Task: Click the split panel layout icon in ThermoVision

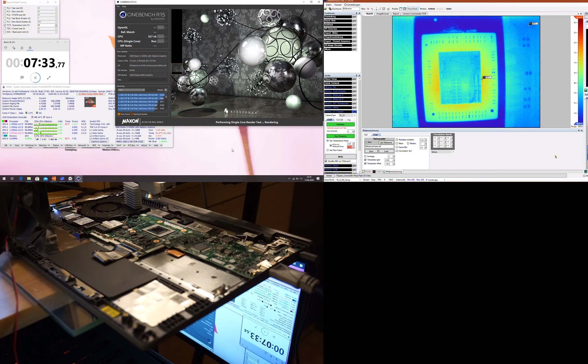Action: point(405,9)
